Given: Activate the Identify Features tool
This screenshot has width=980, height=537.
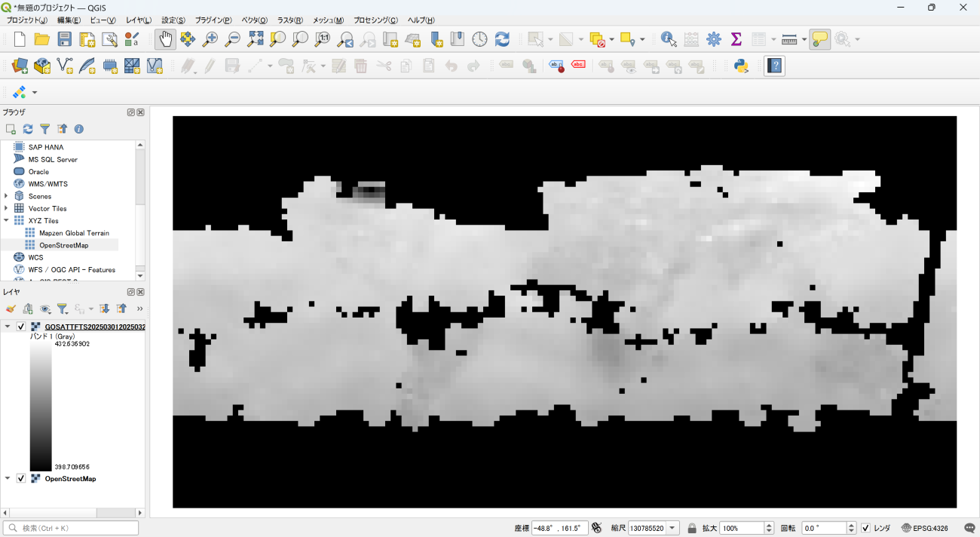Looking at the screenshot, I should 669,39.
